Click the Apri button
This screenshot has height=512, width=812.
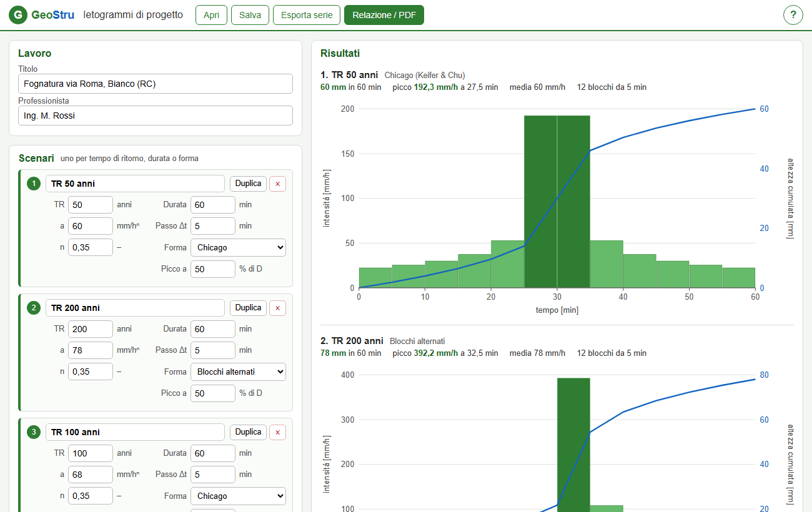(x=211, y=15)
